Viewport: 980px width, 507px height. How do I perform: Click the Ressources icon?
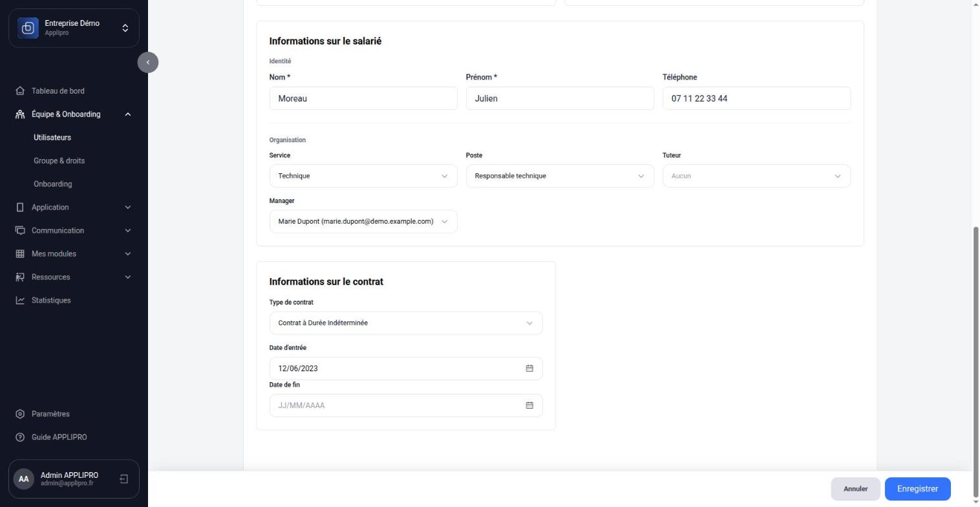tap(20, 277)
